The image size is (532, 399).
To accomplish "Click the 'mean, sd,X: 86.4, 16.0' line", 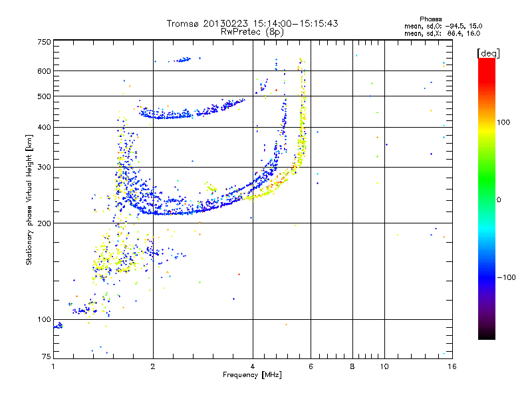I will 442,33.
